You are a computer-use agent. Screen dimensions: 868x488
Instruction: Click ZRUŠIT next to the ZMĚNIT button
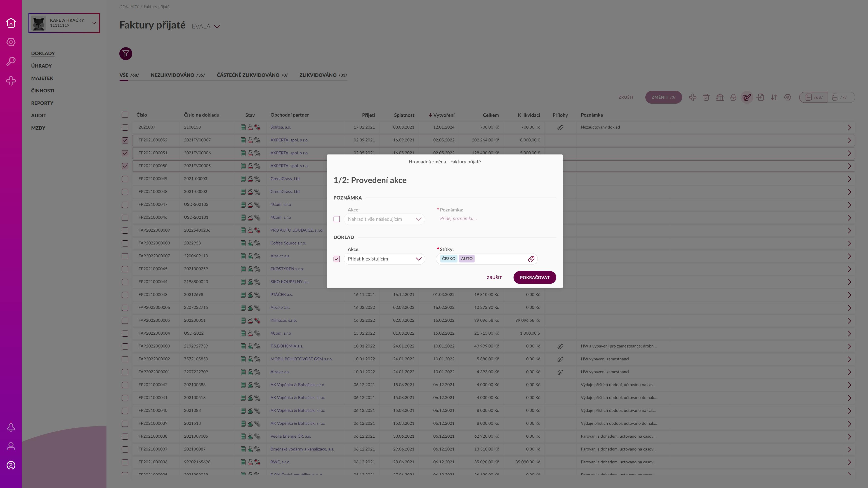pos(626,97)
